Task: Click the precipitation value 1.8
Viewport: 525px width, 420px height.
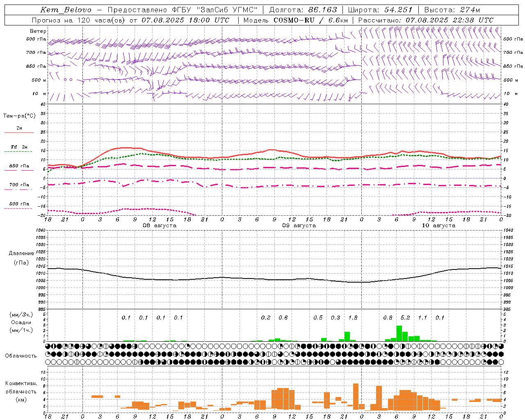Action: tap(353, 318)
